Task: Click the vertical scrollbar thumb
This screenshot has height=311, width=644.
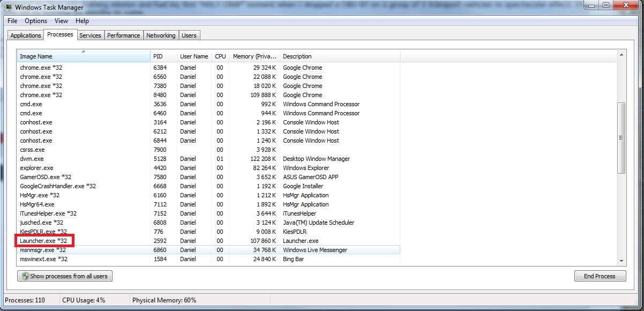Action: [x=621, y=138]
